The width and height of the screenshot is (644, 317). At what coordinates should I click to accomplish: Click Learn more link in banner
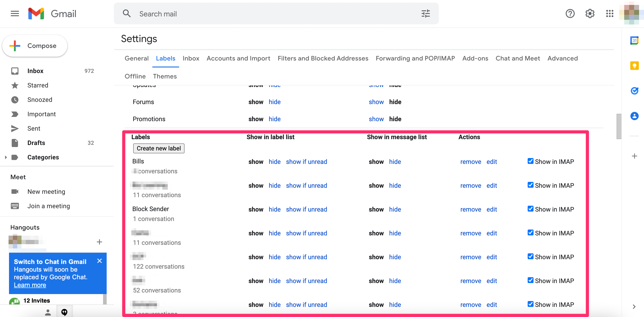[30, 285]
